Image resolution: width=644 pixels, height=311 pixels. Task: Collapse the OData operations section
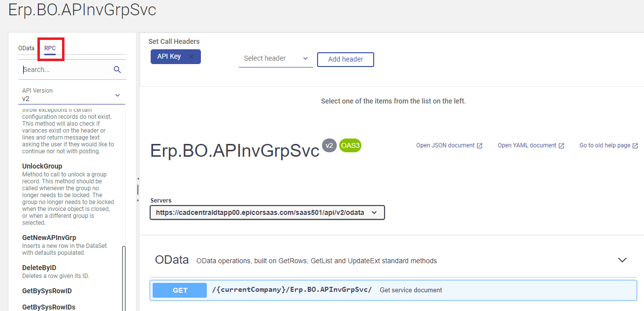[622, 260]
